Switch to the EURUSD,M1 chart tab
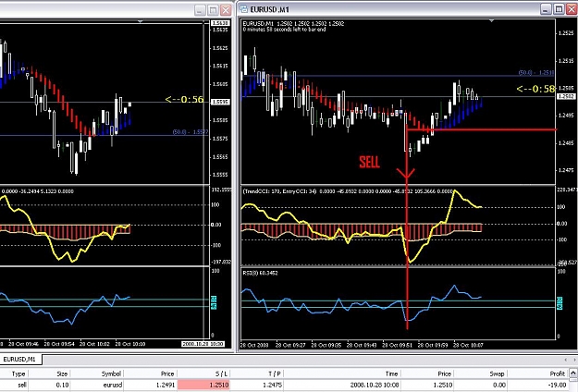This screenshot has width=578, height=392. 20,359
